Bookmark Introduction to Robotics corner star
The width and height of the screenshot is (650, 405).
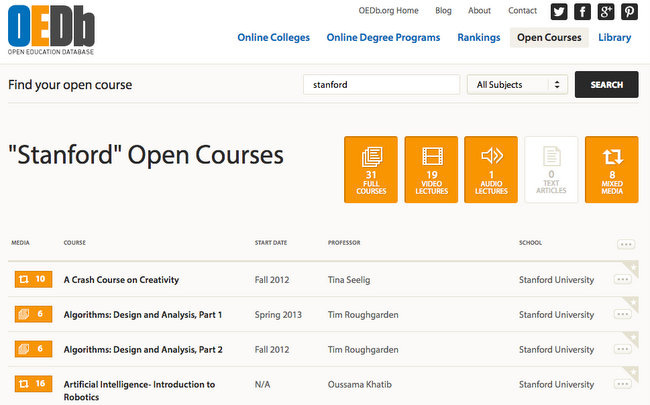point(633,372)
